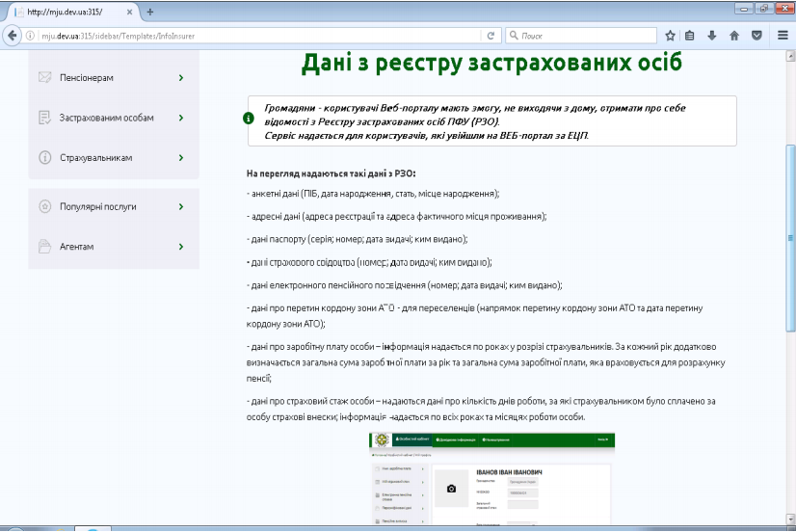The height and width of the screenshot is (532, 796).
Task: Open the site information icon in the address bar
Action: (x=30, y=36)
